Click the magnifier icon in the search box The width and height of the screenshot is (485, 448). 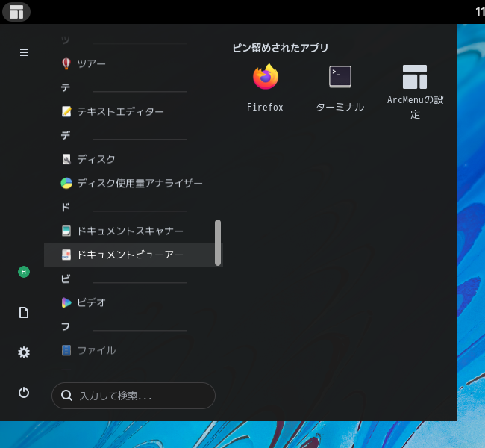click(x=66, y=396)
